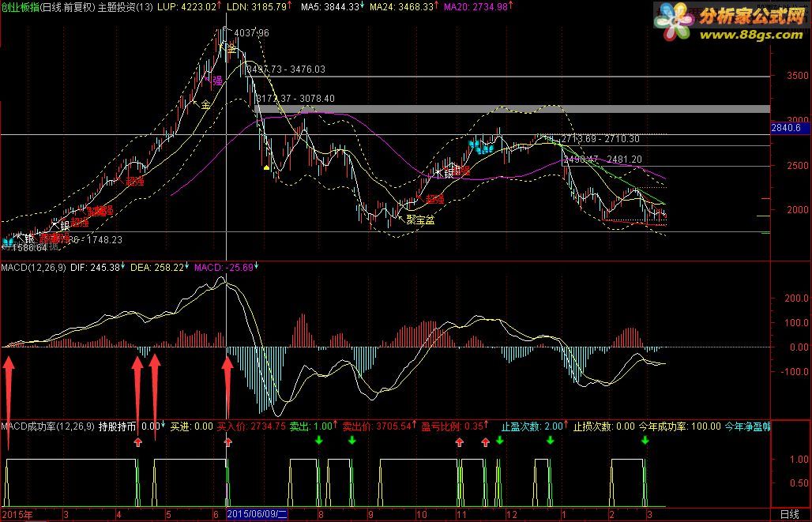The width and height of the screenshot is (812, 522).
Task: Click the 今年净盈幅 label
Action: 747,426
